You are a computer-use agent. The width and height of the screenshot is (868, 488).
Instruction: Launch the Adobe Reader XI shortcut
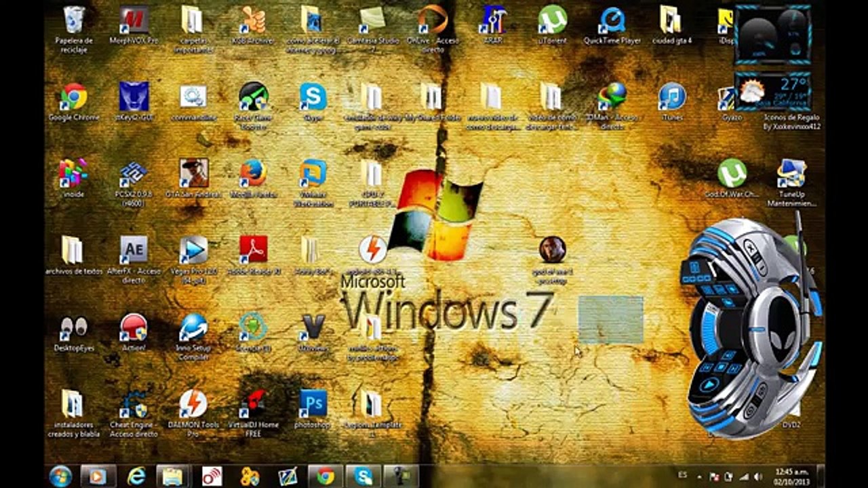(x=253, y=250)
